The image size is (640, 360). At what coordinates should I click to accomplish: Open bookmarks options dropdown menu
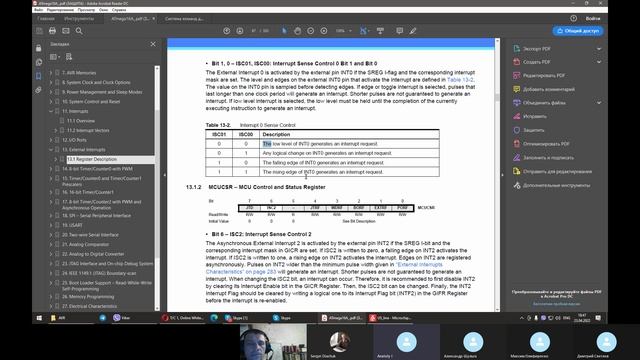click(x=55, y=57)
